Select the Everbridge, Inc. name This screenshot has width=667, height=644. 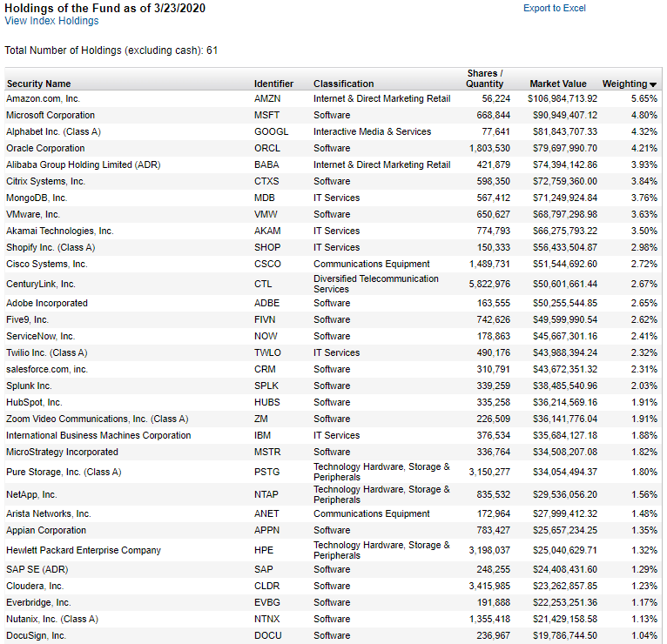(x=38, y=603)
